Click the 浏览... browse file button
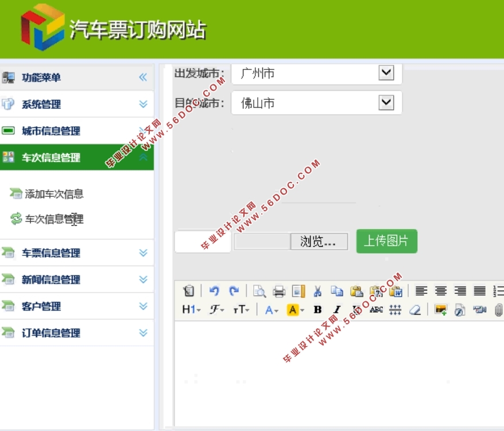This screenshot has height=431, width=504. [319, 242]
